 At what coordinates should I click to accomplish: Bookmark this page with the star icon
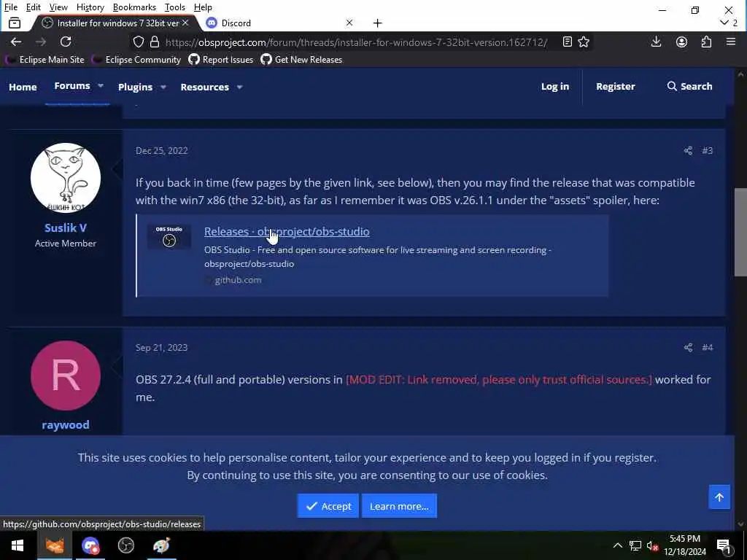pos(584,42)
